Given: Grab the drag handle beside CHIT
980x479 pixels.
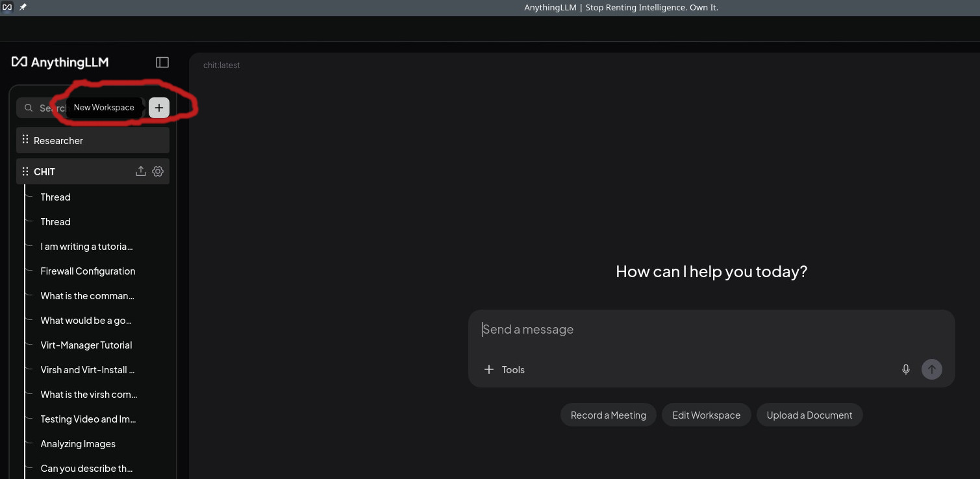Looking at the screenshot, I should click(25, 171).
